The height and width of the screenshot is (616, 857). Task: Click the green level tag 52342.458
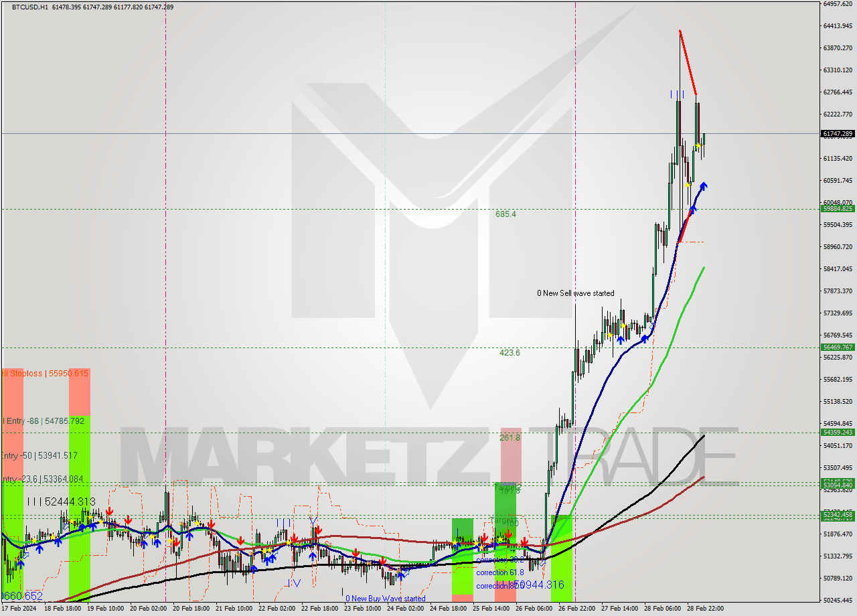(x=837, y=514)
